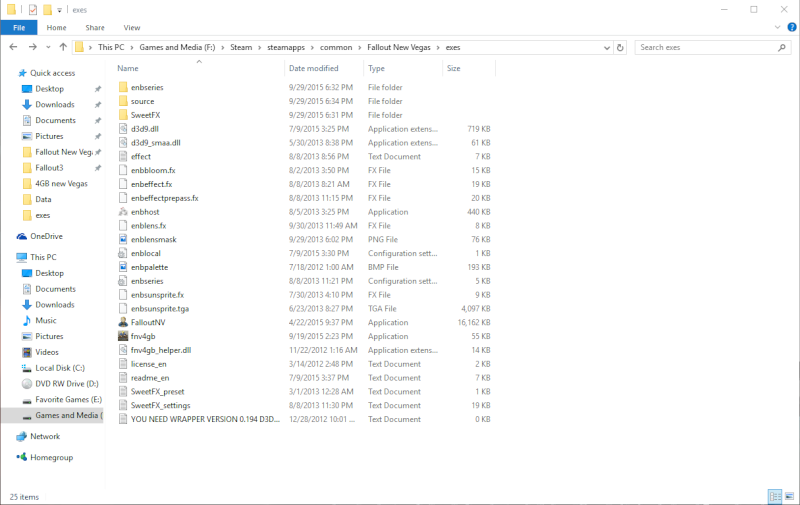Open the Help question mark icon
The image size is (800, 505).
tap(792, 28)
